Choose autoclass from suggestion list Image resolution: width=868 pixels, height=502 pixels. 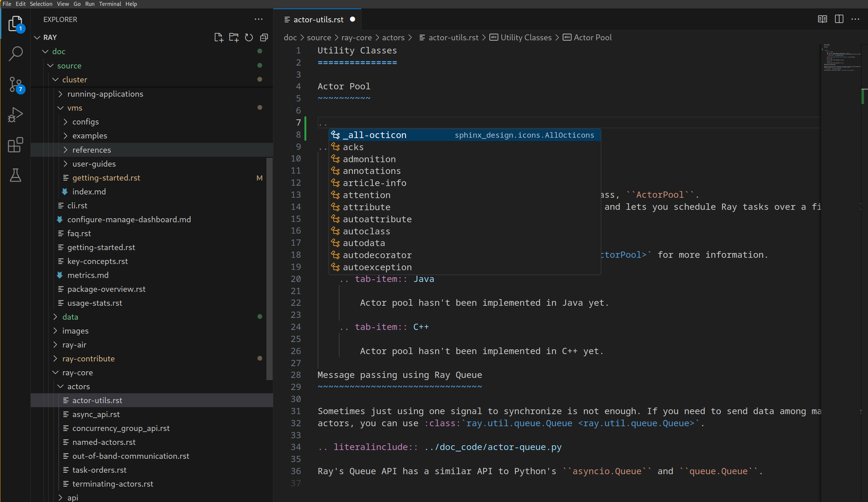366,231
